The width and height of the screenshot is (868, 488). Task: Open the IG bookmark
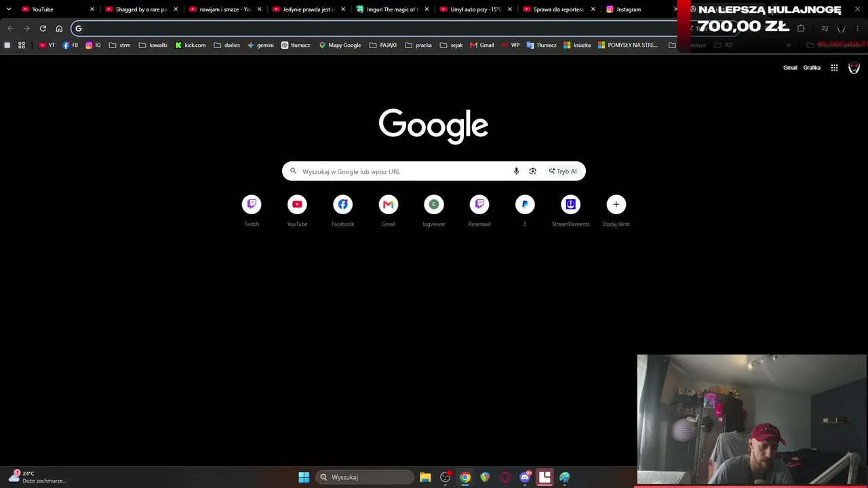point(93,45)
